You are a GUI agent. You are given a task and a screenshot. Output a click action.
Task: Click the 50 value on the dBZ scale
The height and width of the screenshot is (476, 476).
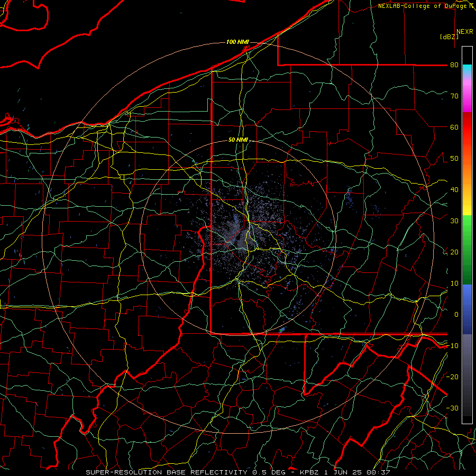tap(454, 159)
